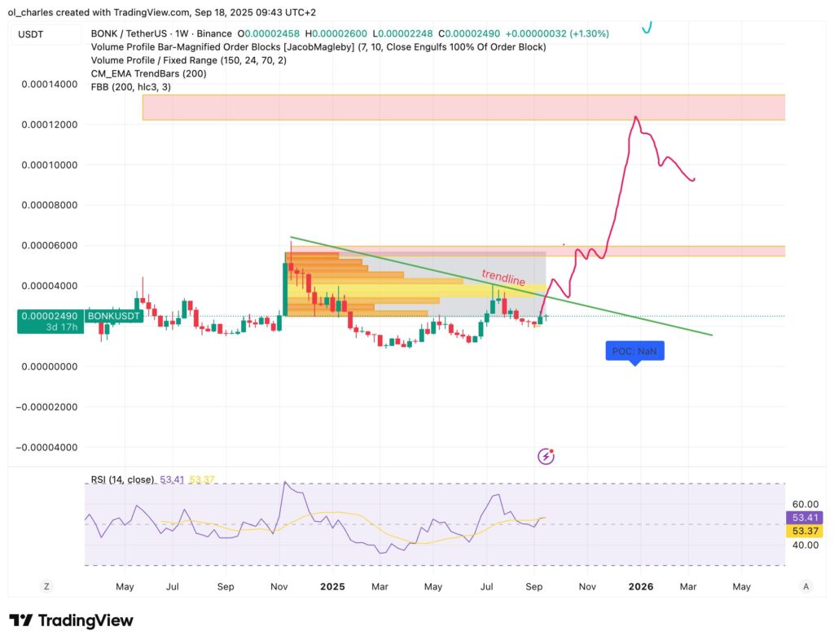Select the Volume Profile Bar-Magnified Order Blocks legend
Image resolution: width=834 pixels, height=644 pixels.
click(x=318, y=47)
